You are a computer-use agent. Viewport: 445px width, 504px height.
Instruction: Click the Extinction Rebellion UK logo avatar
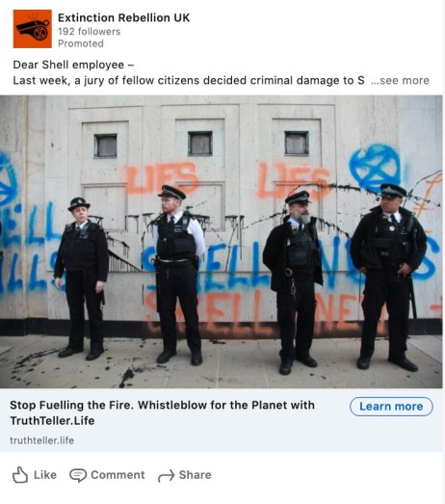pos(32,29)
